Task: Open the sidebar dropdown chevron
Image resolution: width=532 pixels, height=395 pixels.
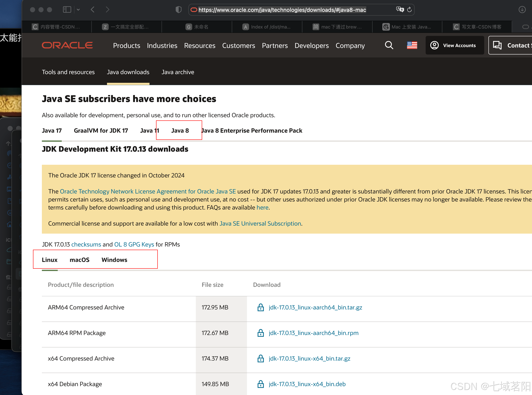Action: [x=78, y=10]
